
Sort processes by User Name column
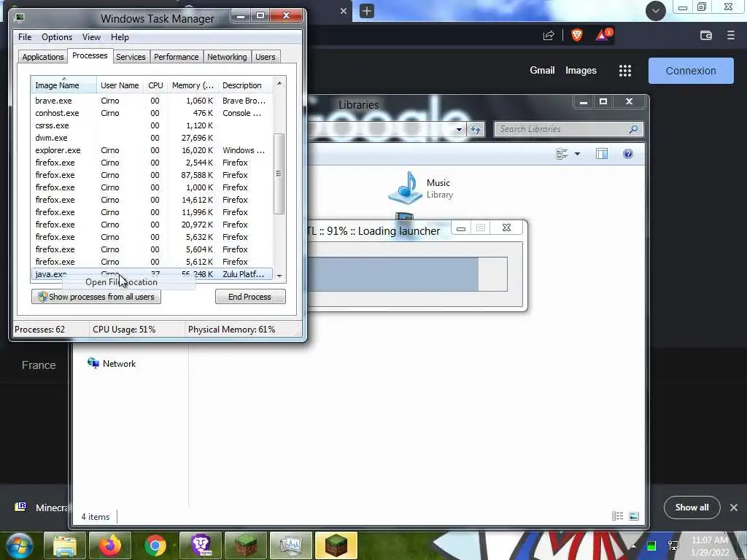(x=120, y=85)
